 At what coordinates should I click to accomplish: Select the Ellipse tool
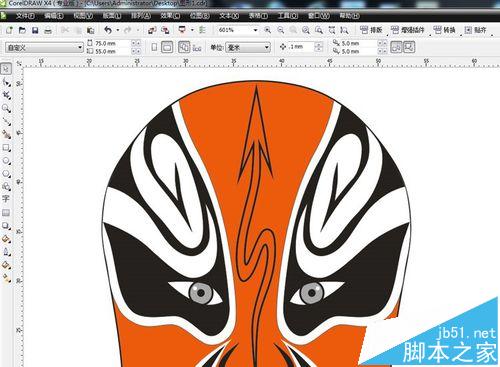pyautogui.click(x=6, y=161)
